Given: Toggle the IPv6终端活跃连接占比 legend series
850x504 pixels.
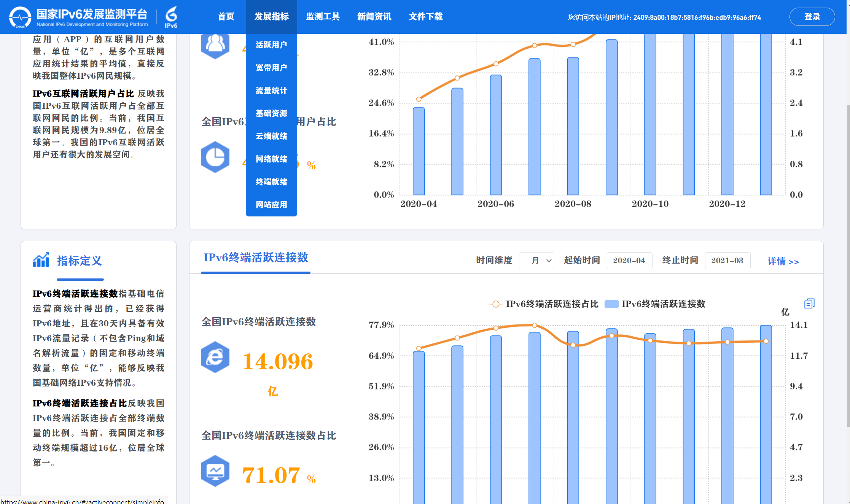Looking at the screenshot, I should pos(543,304).
